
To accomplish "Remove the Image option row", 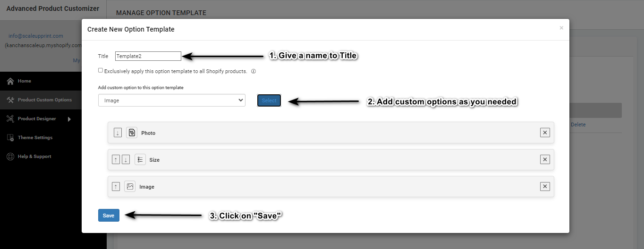I will 545,187.
